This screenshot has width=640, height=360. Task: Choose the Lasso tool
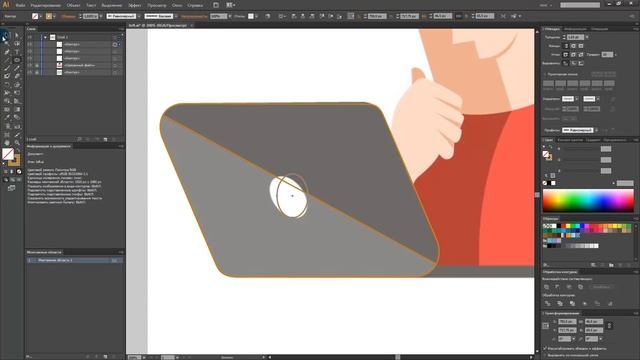point(17,44)
